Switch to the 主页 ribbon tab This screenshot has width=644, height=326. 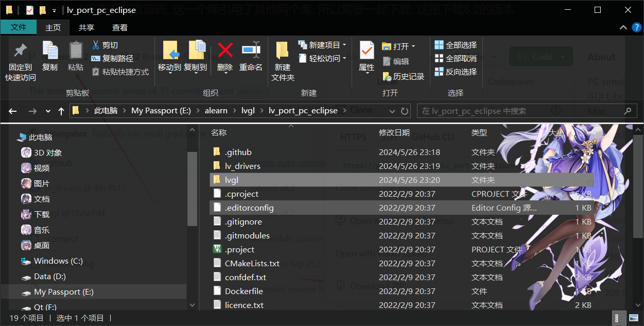53,27
